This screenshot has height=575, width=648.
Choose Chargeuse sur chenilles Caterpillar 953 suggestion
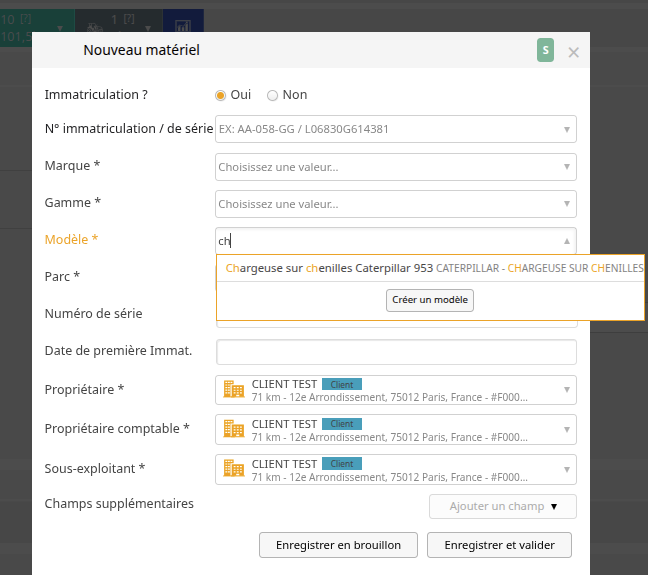(430, 268)
